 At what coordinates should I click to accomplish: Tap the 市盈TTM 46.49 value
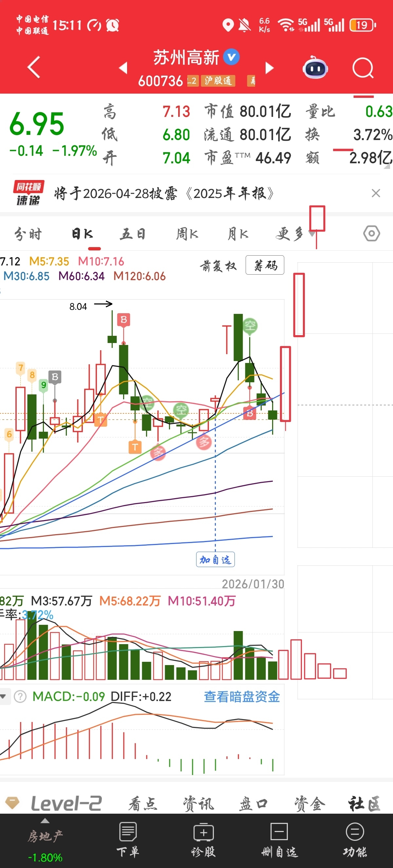pos(273,158)
